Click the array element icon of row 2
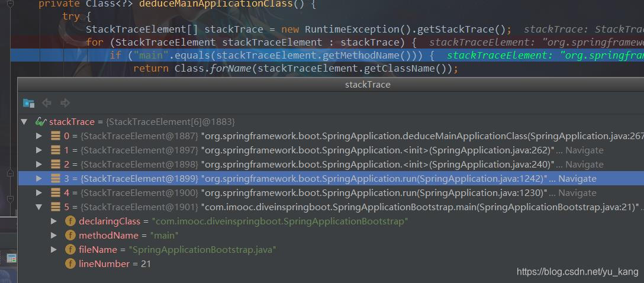The image size is (644, 283). [56, 165]
